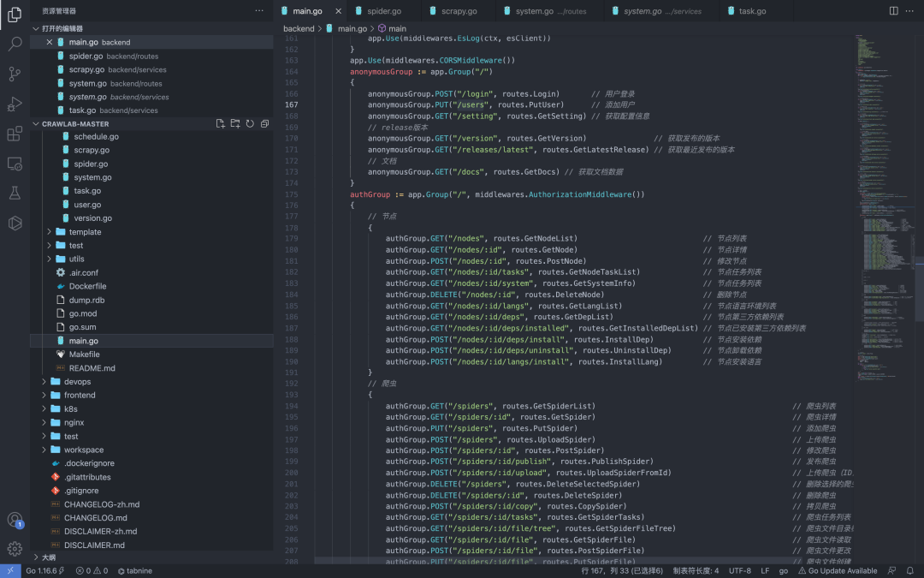Click the Manage settings gear icon
This screenshot has width=924, height=578.
[15, 548]
